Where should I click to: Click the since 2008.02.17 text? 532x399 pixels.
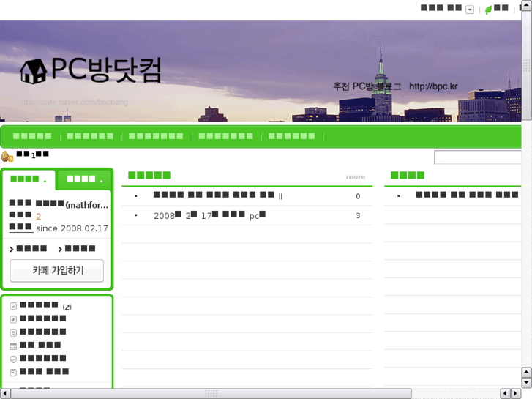(x=72, y=228)
